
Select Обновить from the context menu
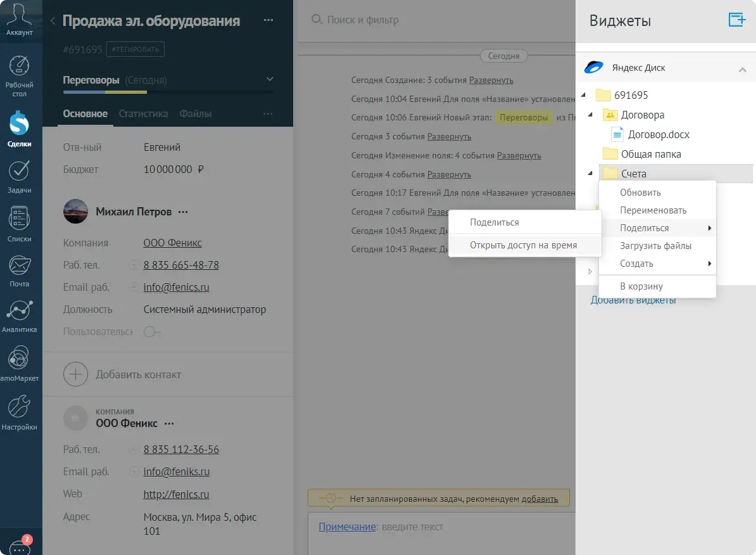coord(658,193)
